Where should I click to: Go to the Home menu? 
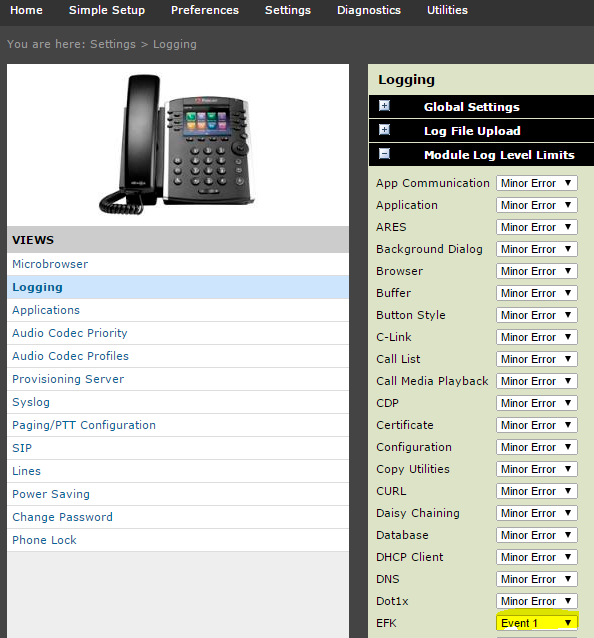26,10
